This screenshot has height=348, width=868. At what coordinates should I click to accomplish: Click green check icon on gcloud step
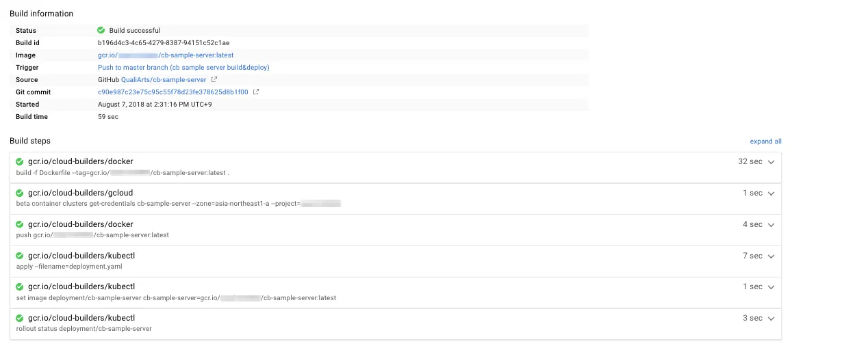[20, 193]
